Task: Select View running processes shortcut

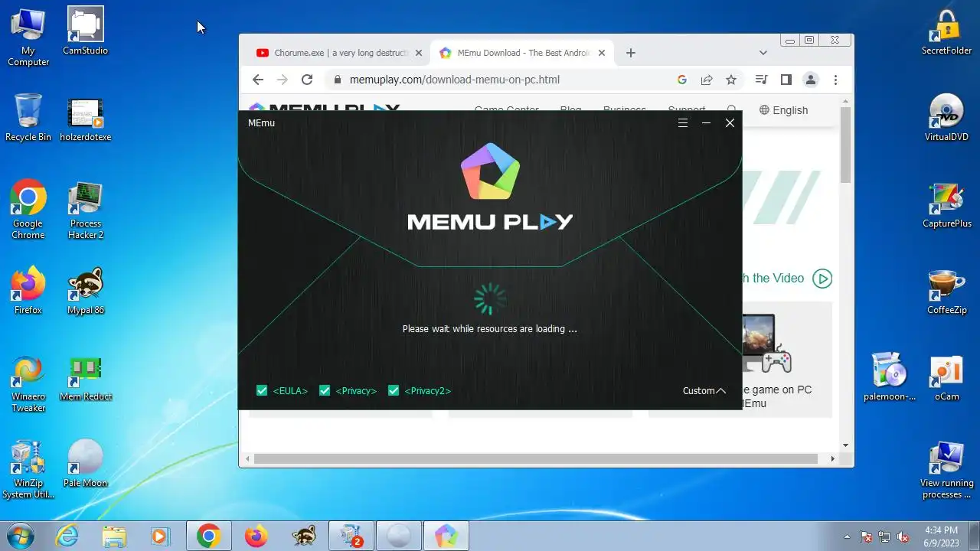Action: 947,469
